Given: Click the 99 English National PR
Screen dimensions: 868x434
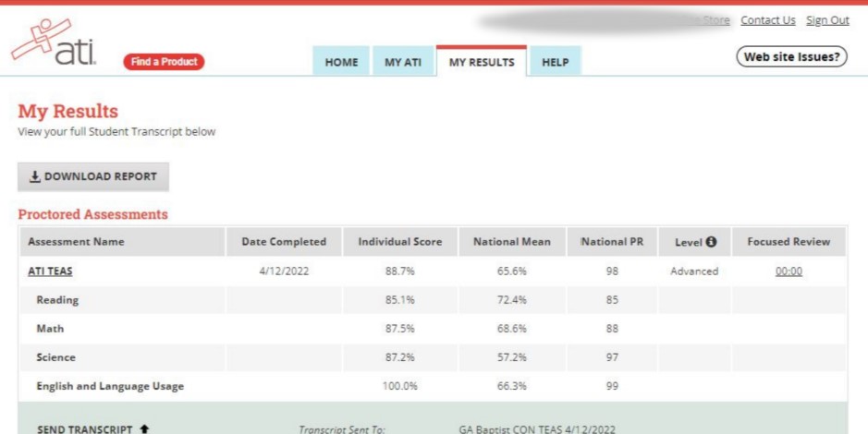Looking at the screenshot, I should pyautogui.click(x=612, y=387).
